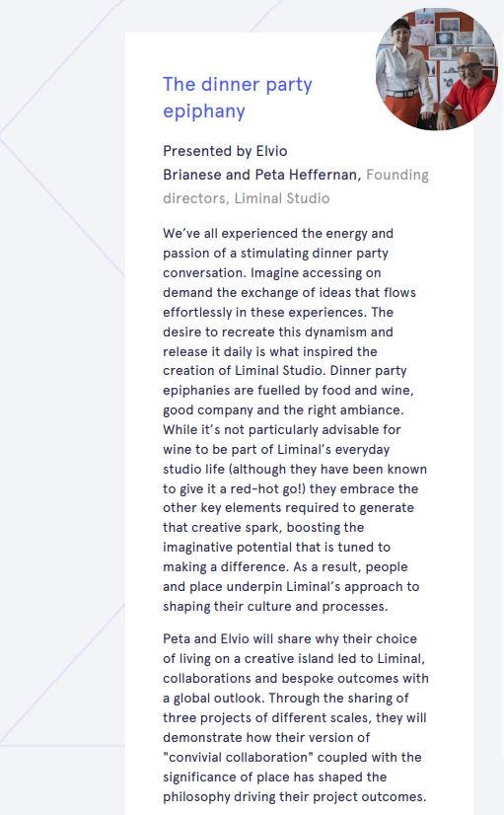The image size is (504, 815).
Task: Click the man in the red shirt
Action: pos(468,91)
